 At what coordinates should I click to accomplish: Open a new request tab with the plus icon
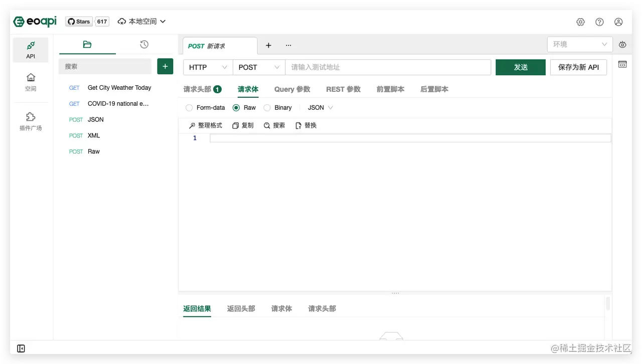click(x=268, y=45)
